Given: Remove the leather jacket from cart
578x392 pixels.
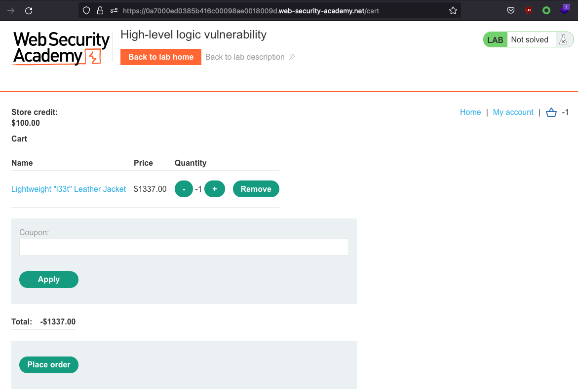Looking at the screenshot, I should pyautogui.click(x=256, y=189).
